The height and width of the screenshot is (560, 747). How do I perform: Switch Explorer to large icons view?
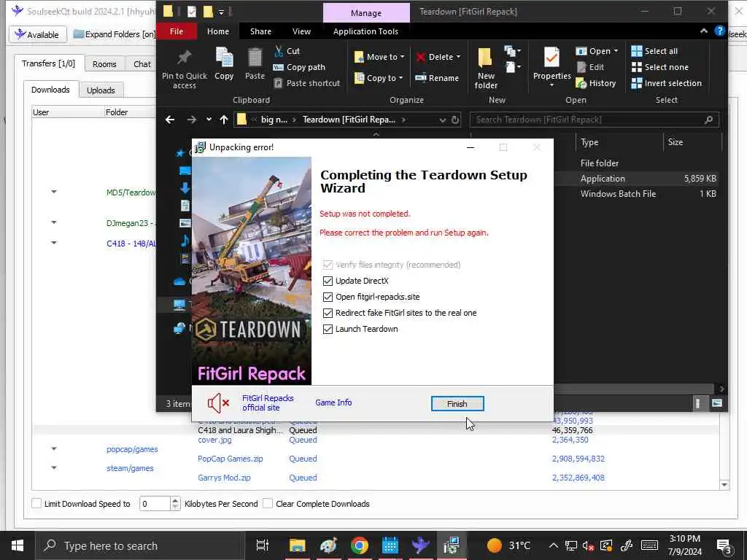717,403
